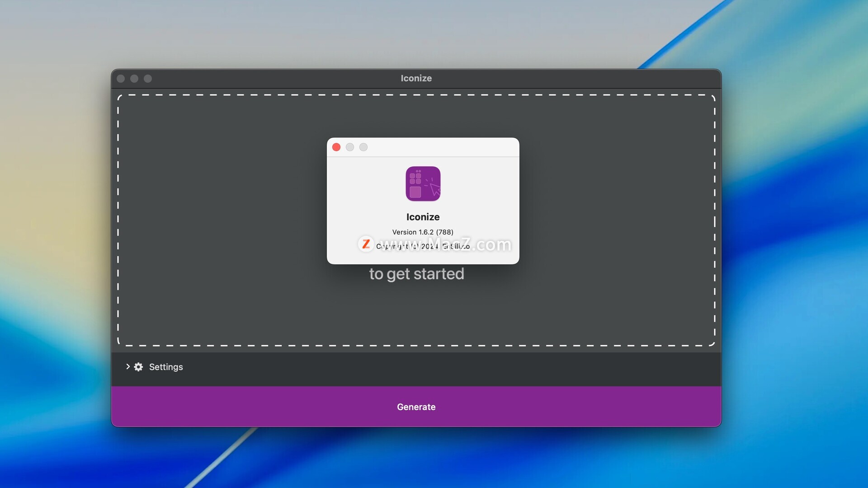Image resolution: width=868 pixels, height=488 pixels.
Task: Click the About dialog's gray minimize button
Action: coord(350,147)
